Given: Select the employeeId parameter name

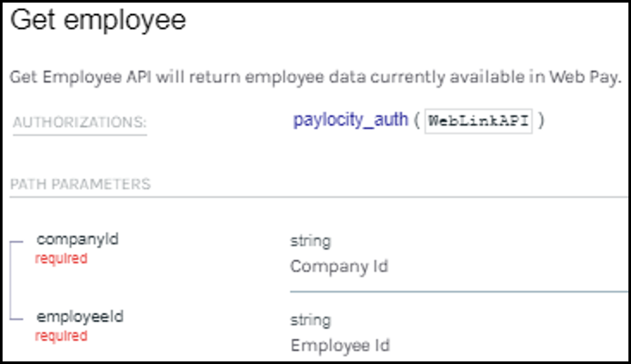Looking at the screenshot, I should (80, 317).
